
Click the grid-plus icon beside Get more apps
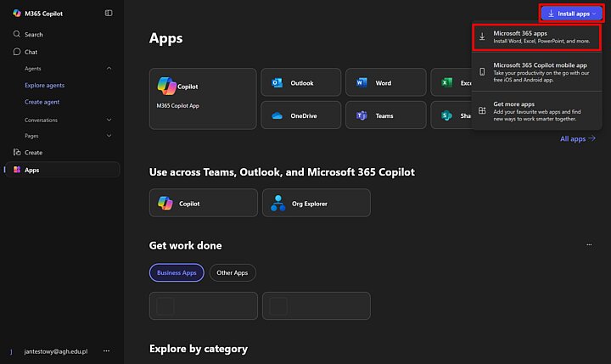click(x=482, y=110)
